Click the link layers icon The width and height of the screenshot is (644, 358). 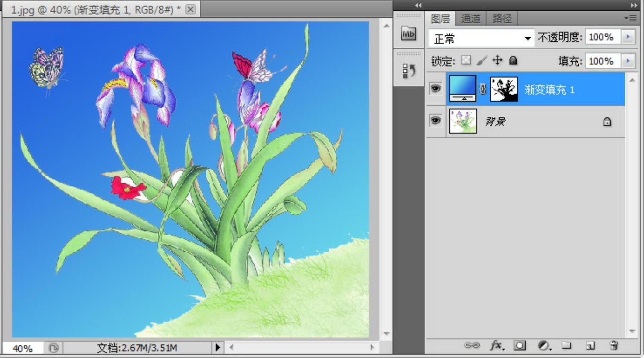coord(471,345)
